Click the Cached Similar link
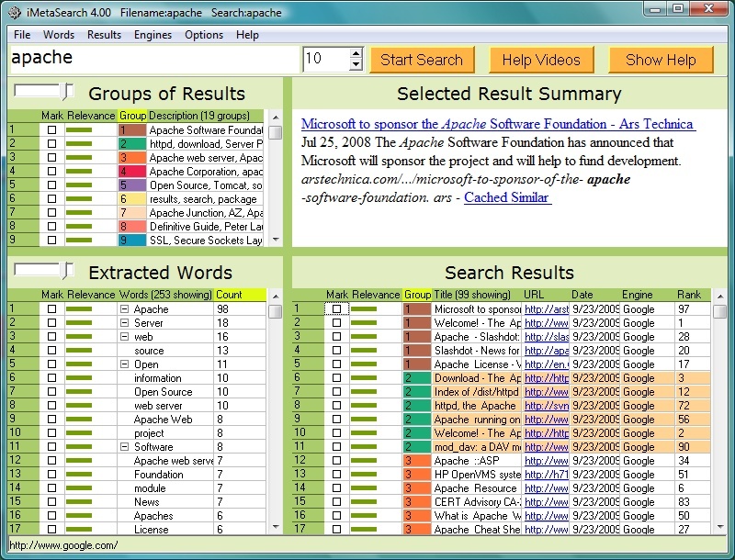 [508, 197]
